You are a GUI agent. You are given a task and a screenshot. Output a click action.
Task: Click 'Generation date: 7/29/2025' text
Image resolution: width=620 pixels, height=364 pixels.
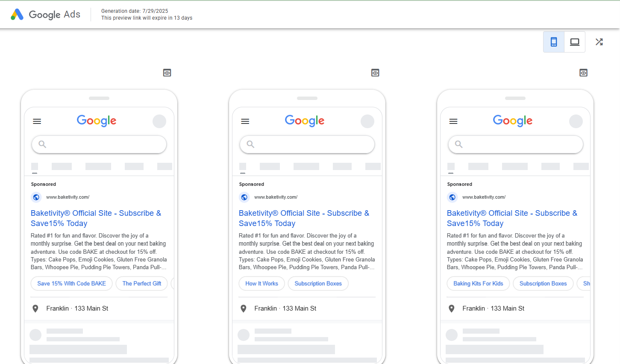pos(135,11)
